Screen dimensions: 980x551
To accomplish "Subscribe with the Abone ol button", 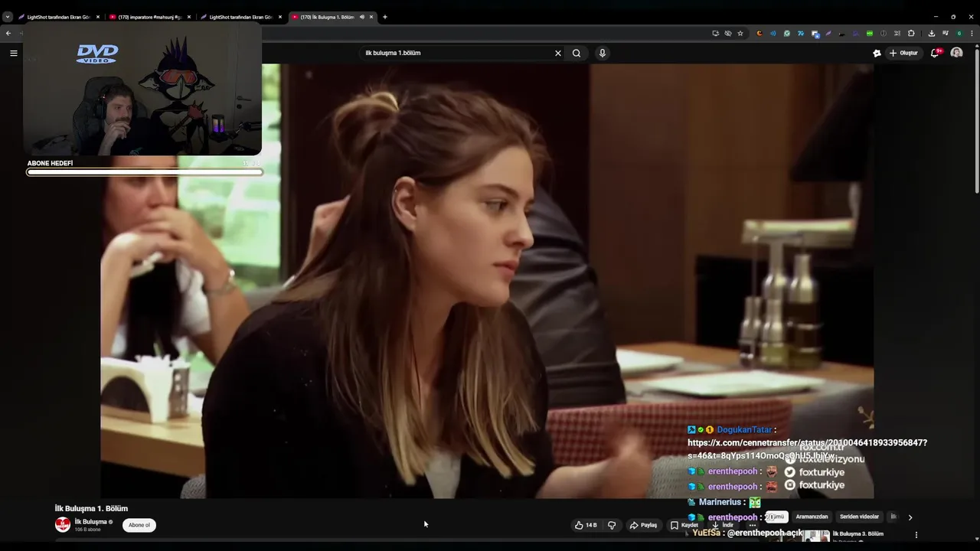I will pos(139,525).
